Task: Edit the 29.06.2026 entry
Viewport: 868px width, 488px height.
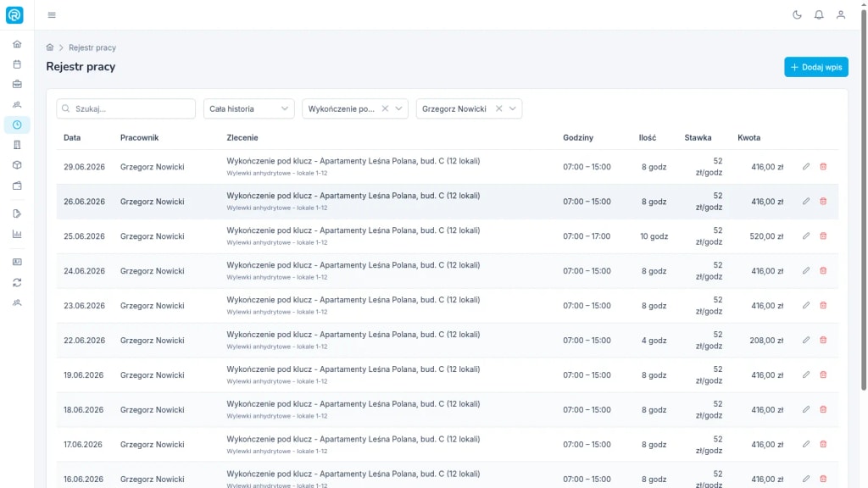Action: [x=806, y=167]
